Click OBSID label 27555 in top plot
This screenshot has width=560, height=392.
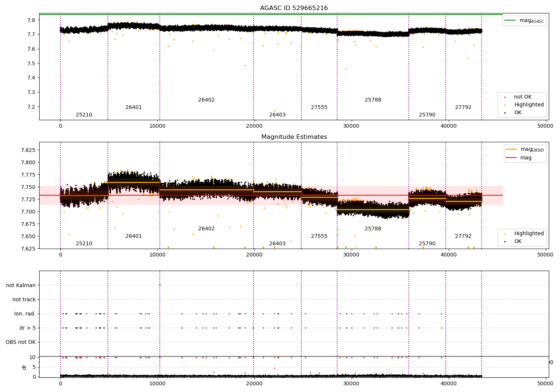(319, 108)
